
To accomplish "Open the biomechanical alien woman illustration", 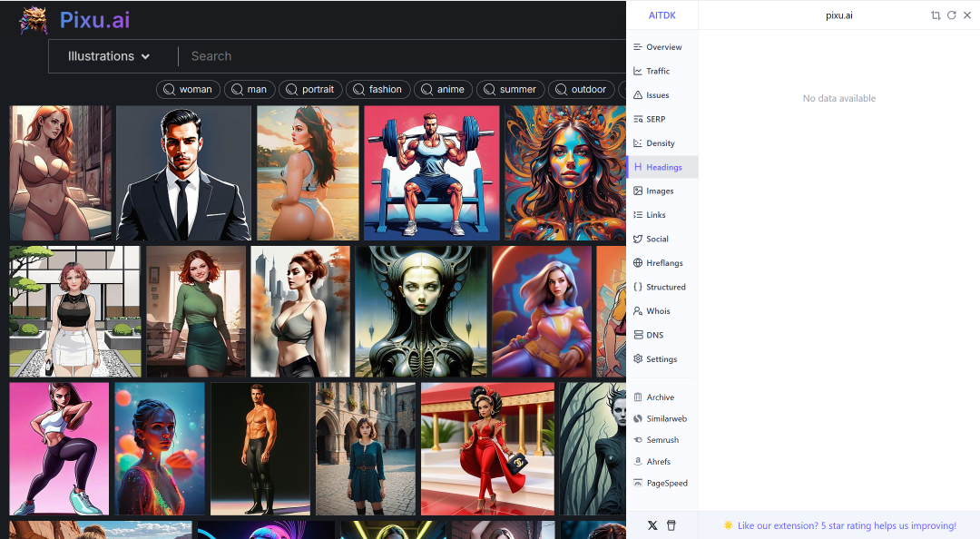I will point(421,311).
